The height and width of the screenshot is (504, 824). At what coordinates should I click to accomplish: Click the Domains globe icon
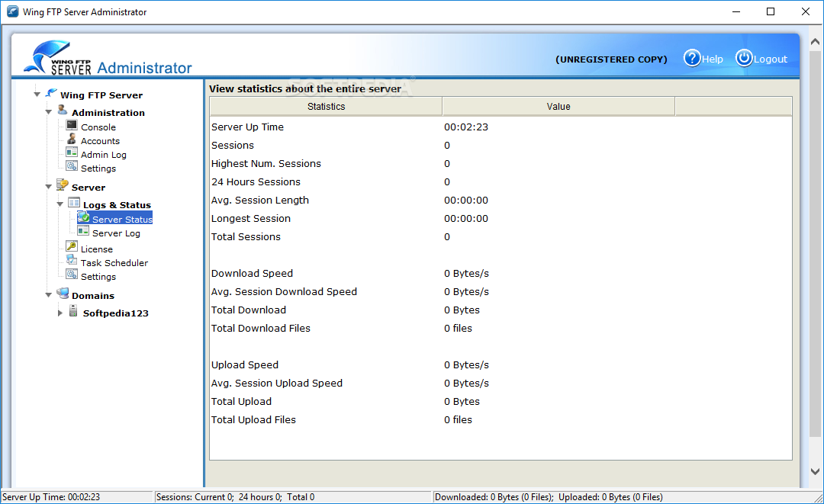63,293
